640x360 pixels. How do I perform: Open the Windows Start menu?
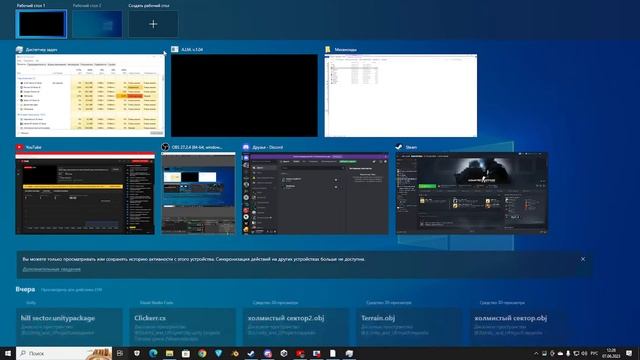click(8, 353)
